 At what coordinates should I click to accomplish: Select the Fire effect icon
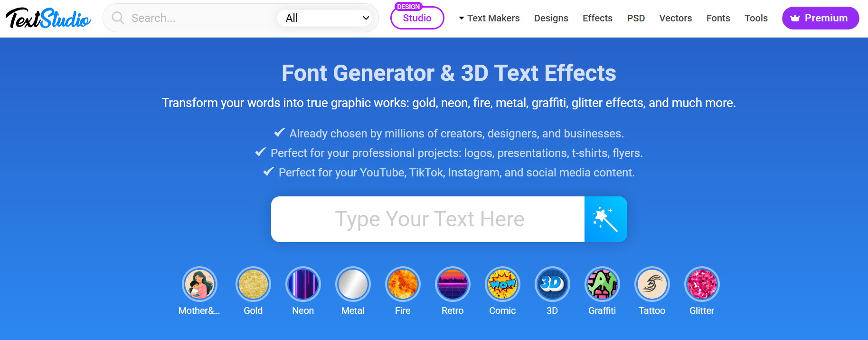coord(403,284)
